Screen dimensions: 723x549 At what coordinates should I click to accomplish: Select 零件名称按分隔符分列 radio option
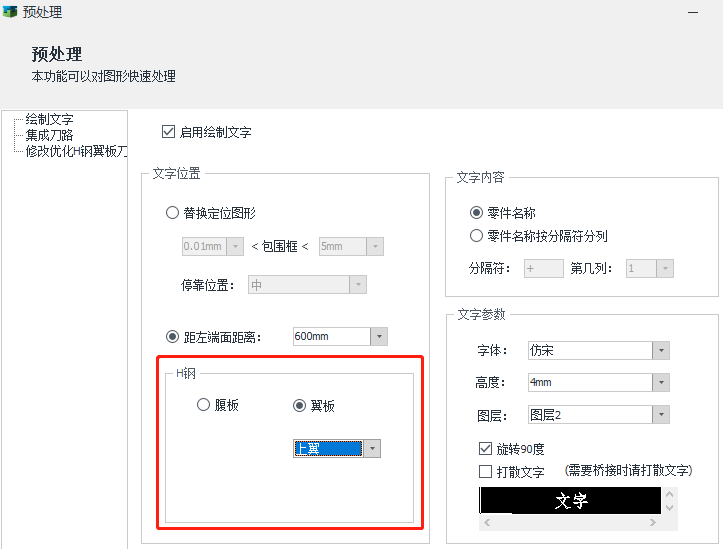click(476, 236)
